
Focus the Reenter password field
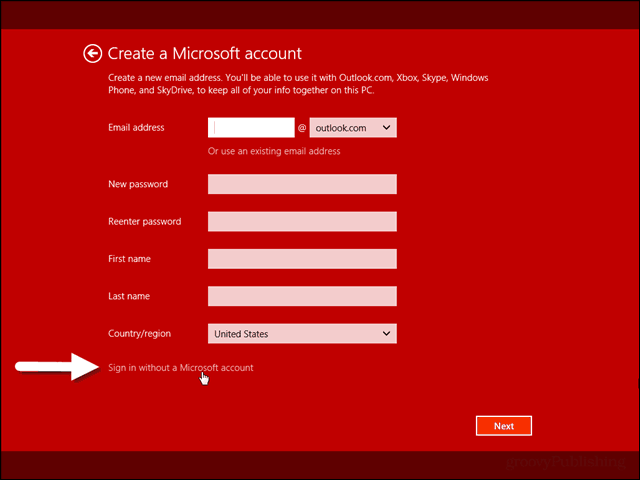tap(302, 222)
